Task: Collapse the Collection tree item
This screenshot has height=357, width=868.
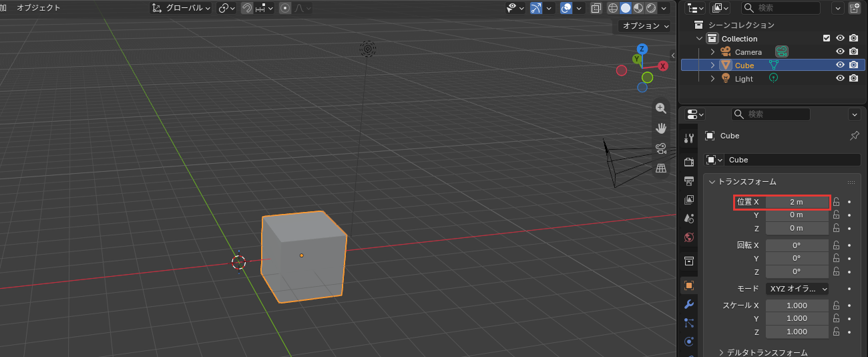Action: (x=700, y=39)
